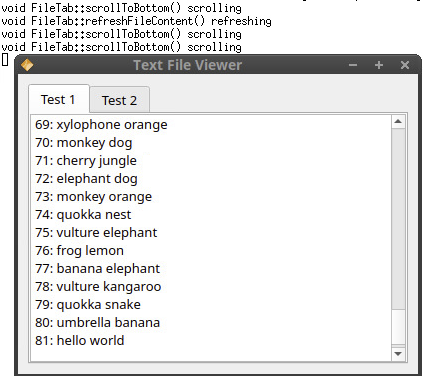Click the orange app icon in title bar
Image resolution: width=428 pixels, height=387 pixels.
(x=27, y=65)
